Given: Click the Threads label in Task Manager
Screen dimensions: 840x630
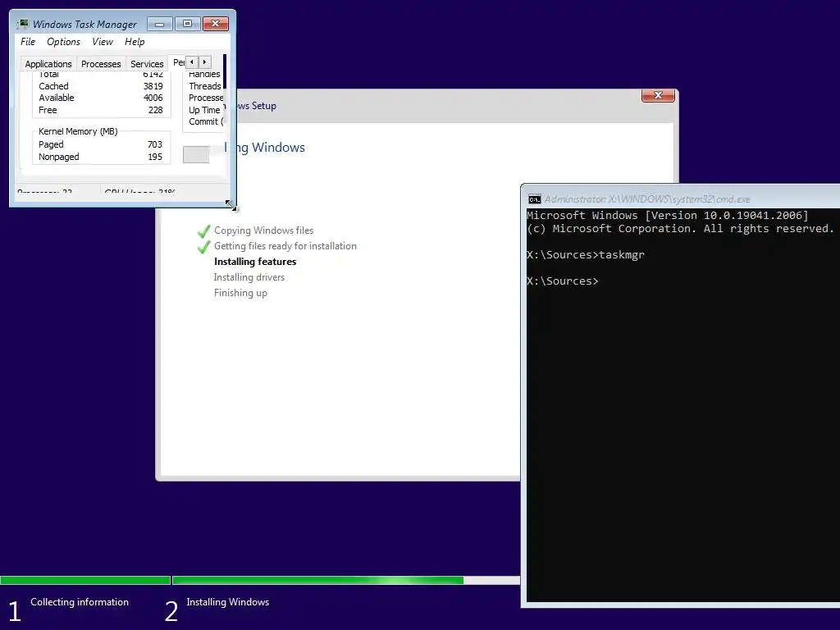Looking at the screenshot, I should coord(204,86).
